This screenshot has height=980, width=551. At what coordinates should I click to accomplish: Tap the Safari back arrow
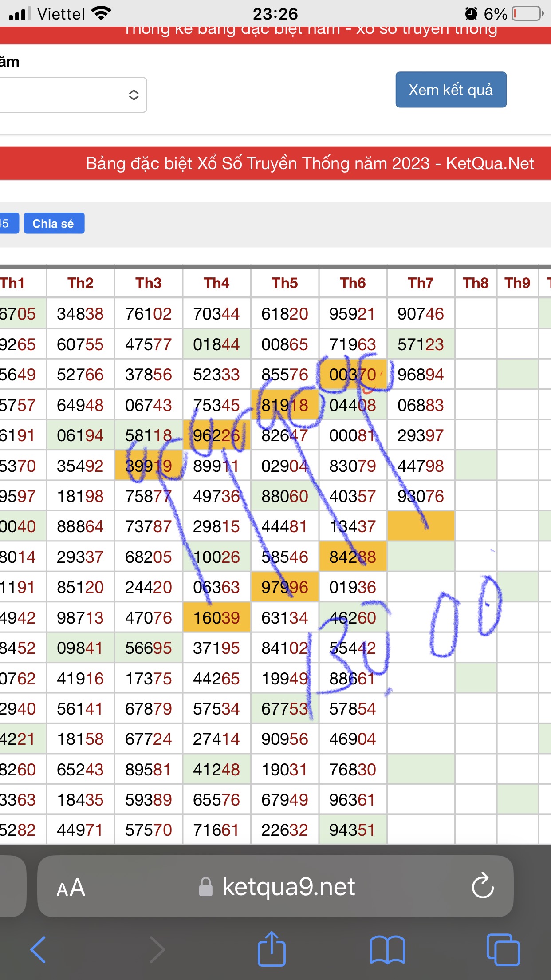[x=38, y=949]
